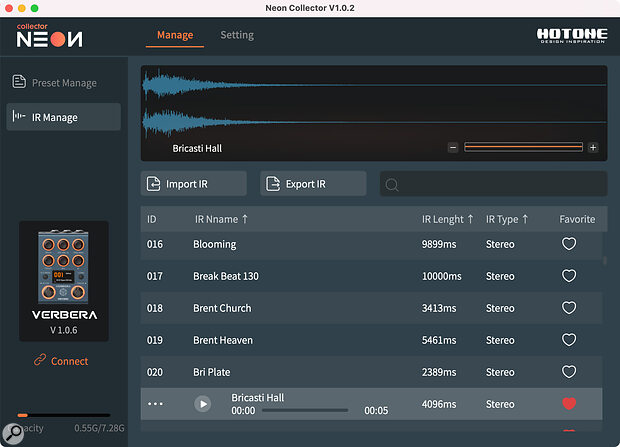This screenshot has height=447, width=620.
Task: Select the Blooming row name
Action: pos(214,244)
